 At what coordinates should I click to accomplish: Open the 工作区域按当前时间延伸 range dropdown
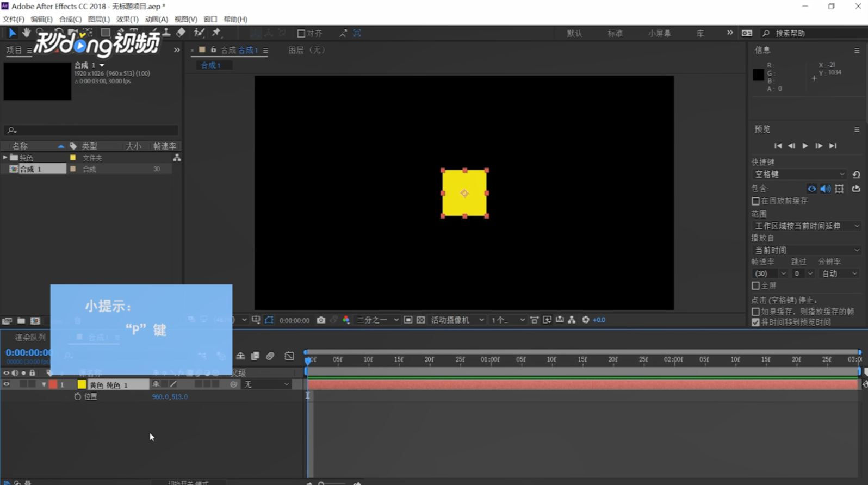coord(807,226)
